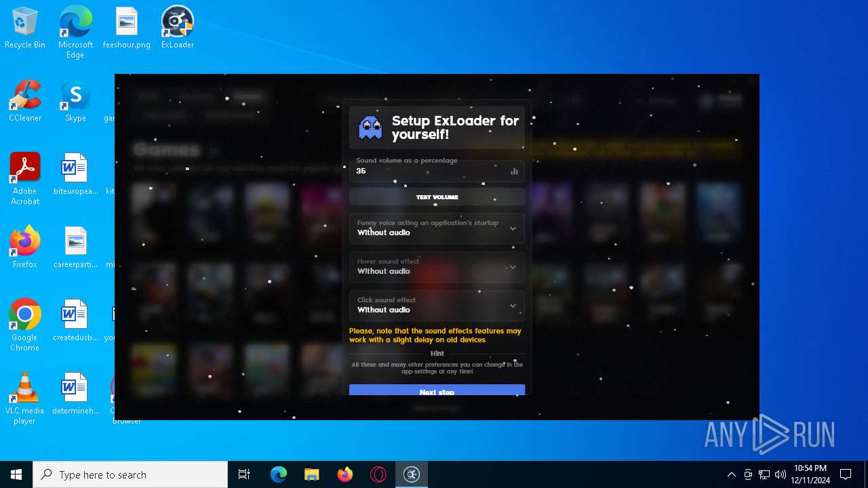Select the feeshour.png file on desktop
The image size is (868, 488).
coord(127,28)
